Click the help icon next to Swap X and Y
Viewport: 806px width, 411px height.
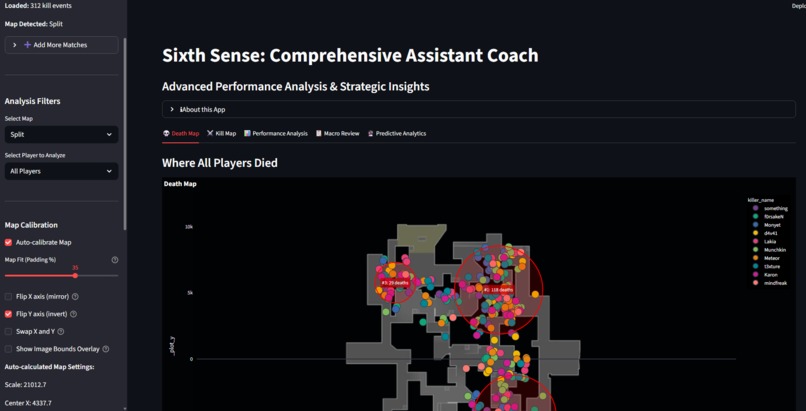pyautogui.click(x=61, y=332)
